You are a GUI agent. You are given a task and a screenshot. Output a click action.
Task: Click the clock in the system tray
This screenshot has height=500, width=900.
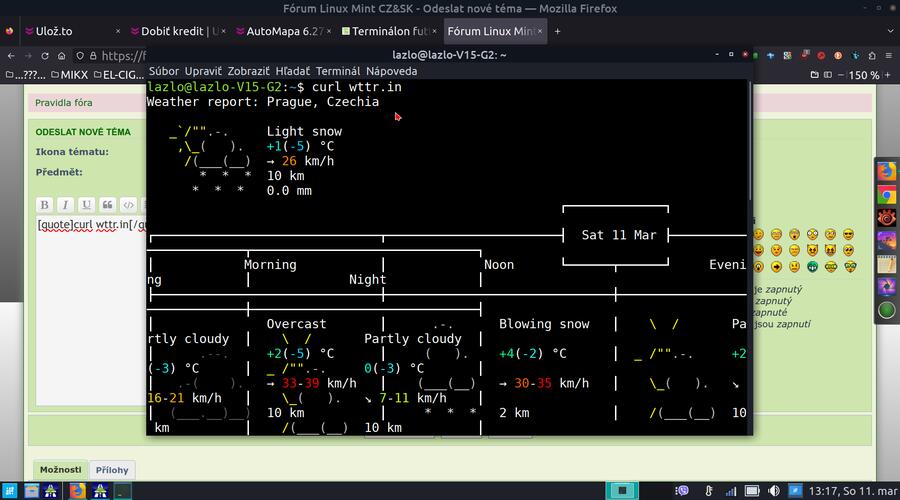[852, 491]
